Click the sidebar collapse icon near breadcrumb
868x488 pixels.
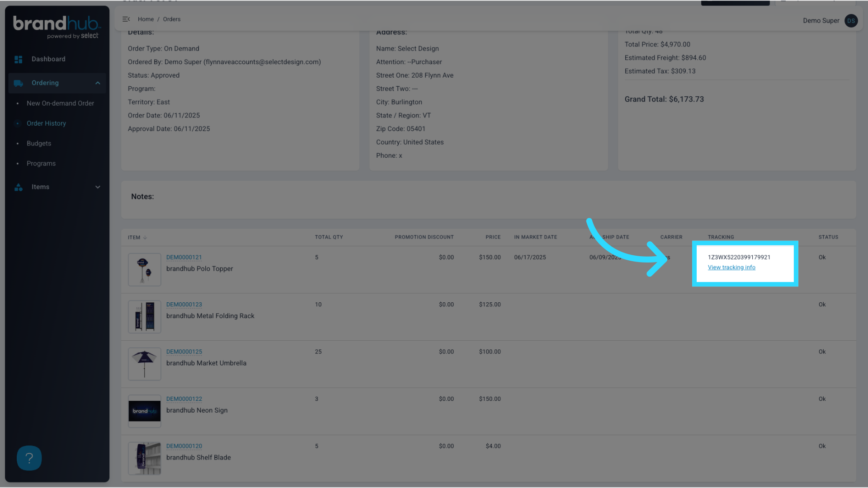[126, 19]
